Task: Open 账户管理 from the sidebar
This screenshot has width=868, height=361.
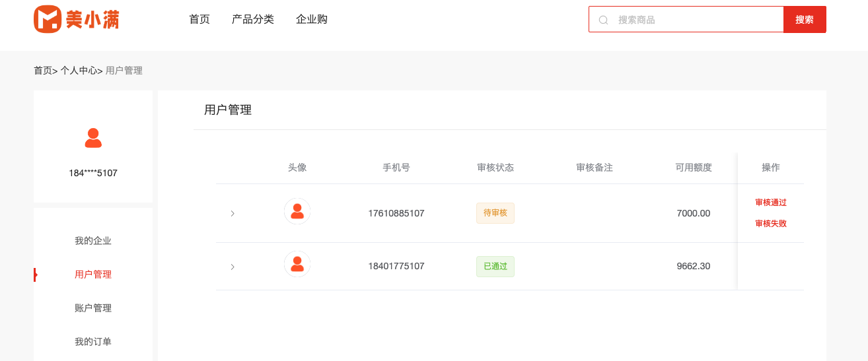Action: (x=93, y=308)
